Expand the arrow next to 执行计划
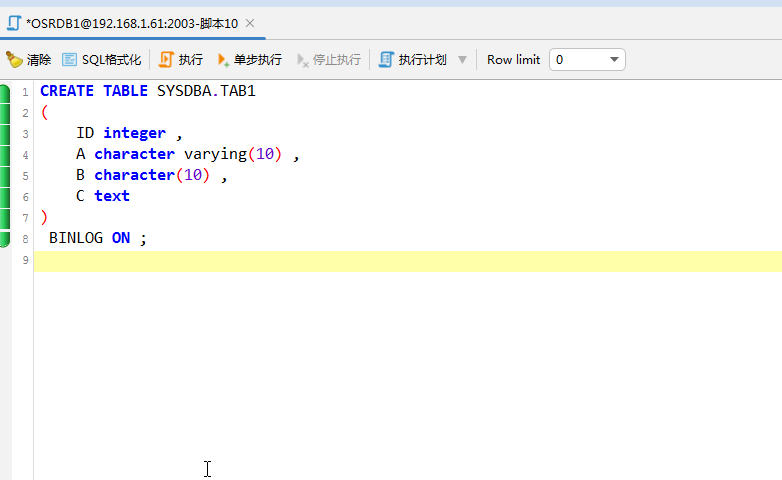Image resolution: width=782 pixels, height=480 pixels. (462, 60)
